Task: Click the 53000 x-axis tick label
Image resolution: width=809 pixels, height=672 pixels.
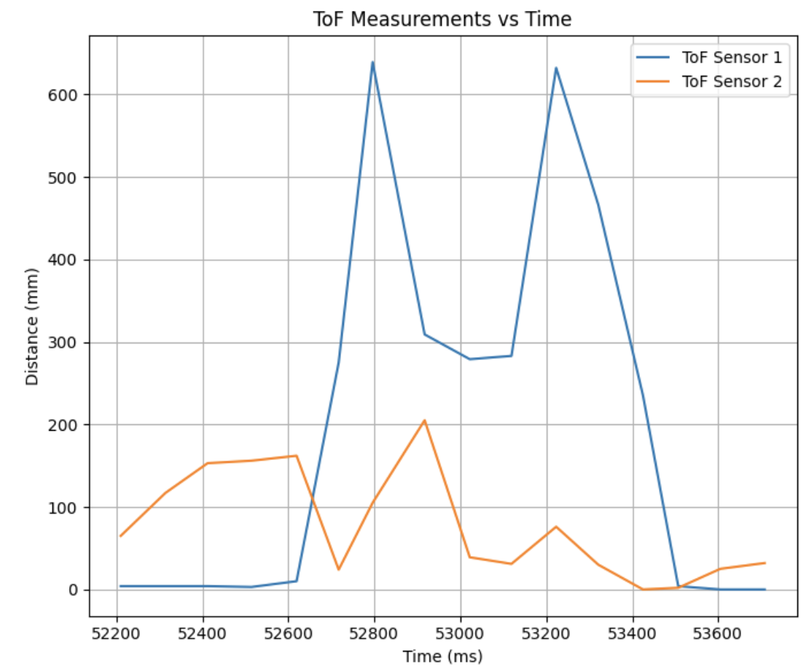Action: pos(461,635)
